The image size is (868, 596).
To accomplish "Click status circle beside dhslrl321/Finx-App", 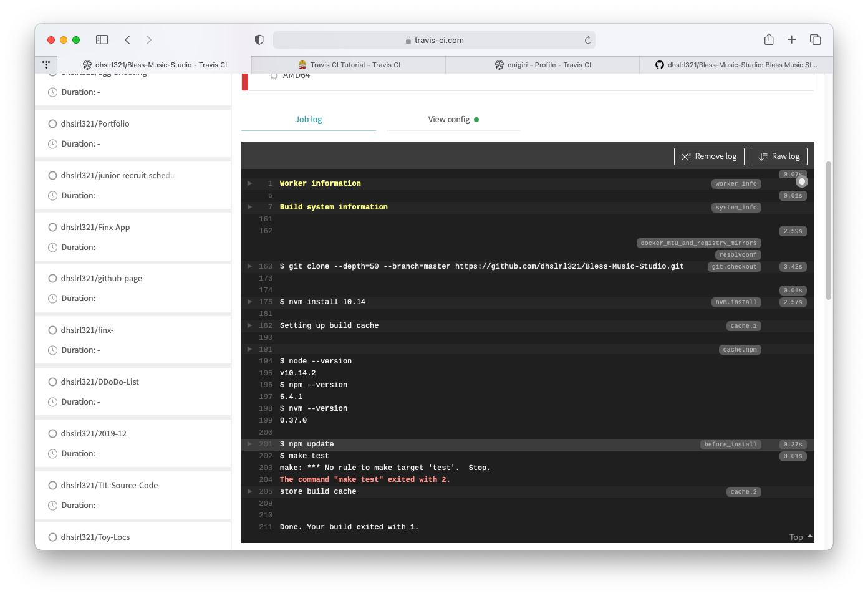I will point(52,227).
